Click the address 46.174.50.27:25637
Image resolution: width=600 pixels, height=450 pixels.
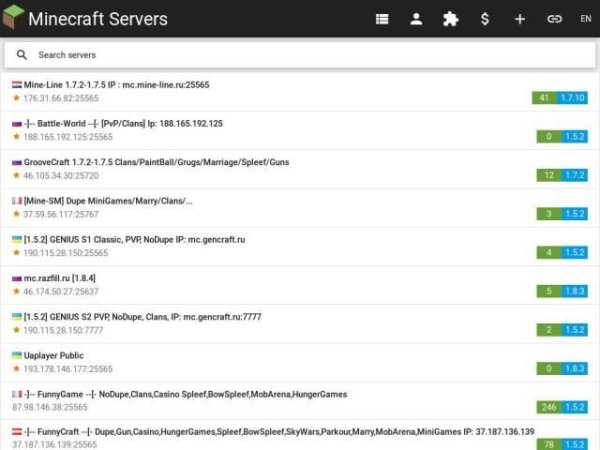tap(61, 292)
